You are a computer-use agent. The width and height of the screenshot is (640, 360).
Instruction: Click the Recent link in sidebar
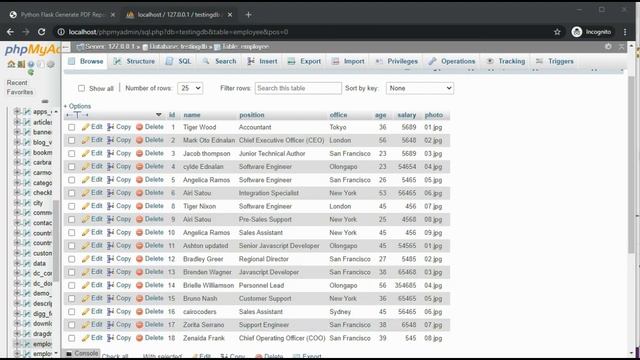17,83
